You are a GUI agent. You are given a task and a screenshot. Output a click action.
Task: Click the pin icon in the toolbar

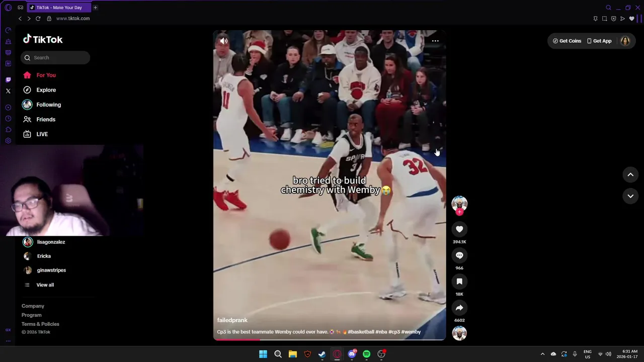click(596, 19)
